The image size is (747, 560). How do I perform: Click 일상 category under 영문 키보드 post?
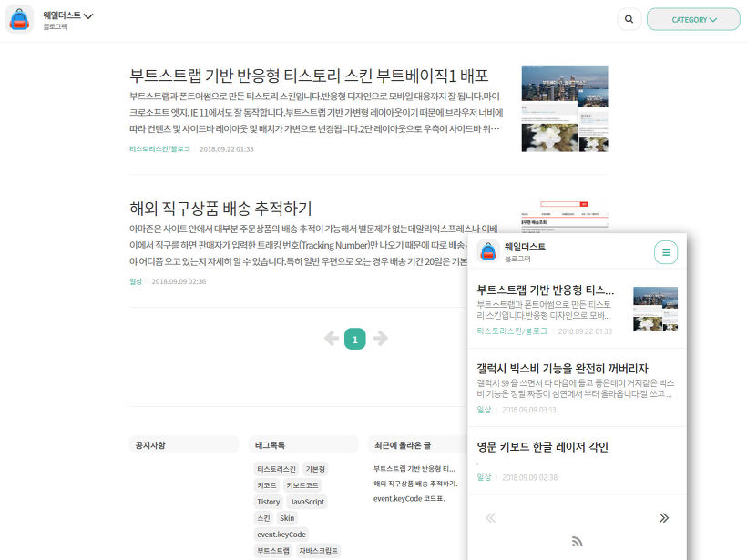(x=484, y=477)
